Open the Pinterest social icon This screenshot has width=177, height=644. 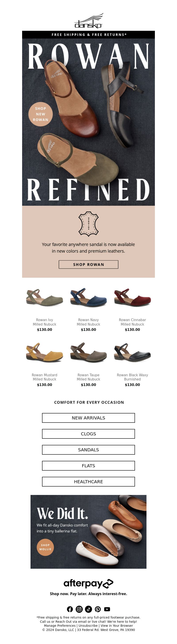coord(98,609)
